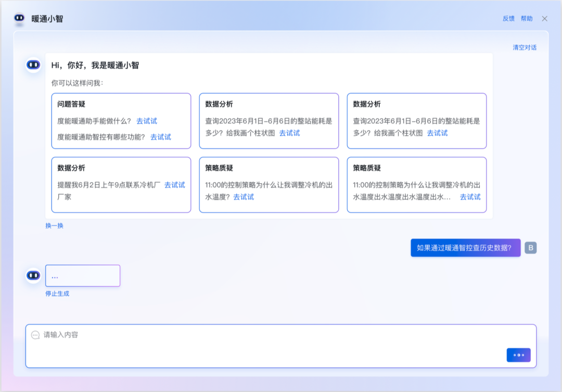Click the 你可以这样问我 prompt text
The image size is (562, 392).
(x=77, y=83)
